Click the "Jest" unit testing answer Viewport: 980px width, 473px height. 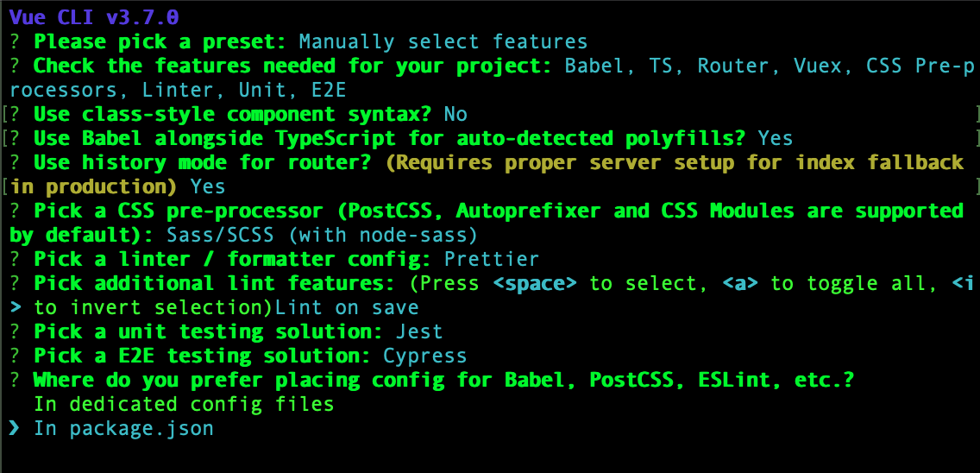pyautogui.click(x=419, y=331)
